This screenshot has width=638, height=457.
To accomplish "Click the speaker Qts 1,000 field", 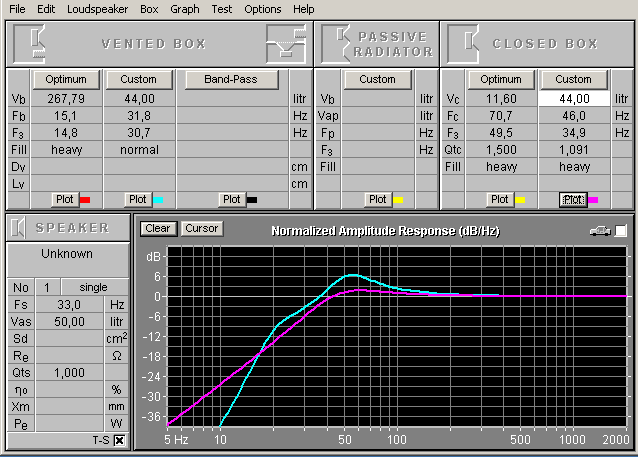I will tap(69, 373).
